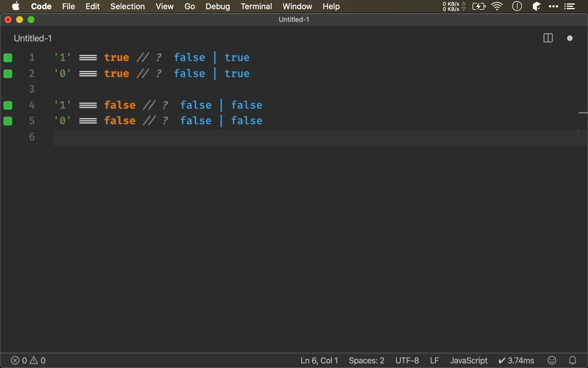Click the Quokka 3.74ms checkmark status
588x368 pixels.
click(x=516, y=360)
